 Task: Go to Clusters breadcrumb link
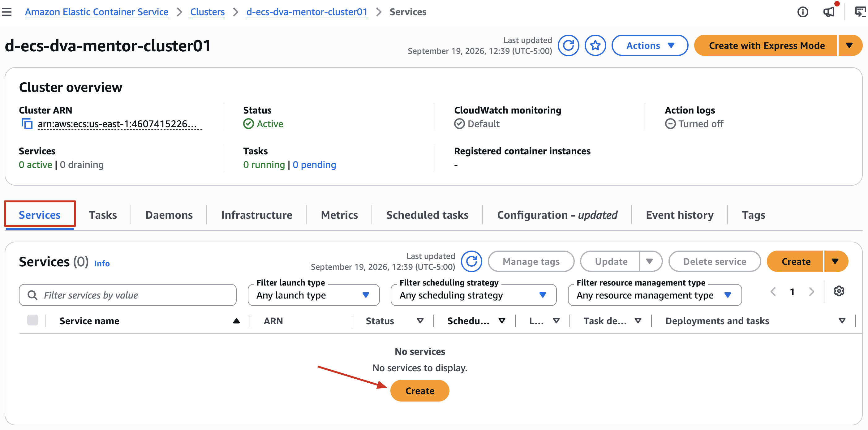point(207,12)
